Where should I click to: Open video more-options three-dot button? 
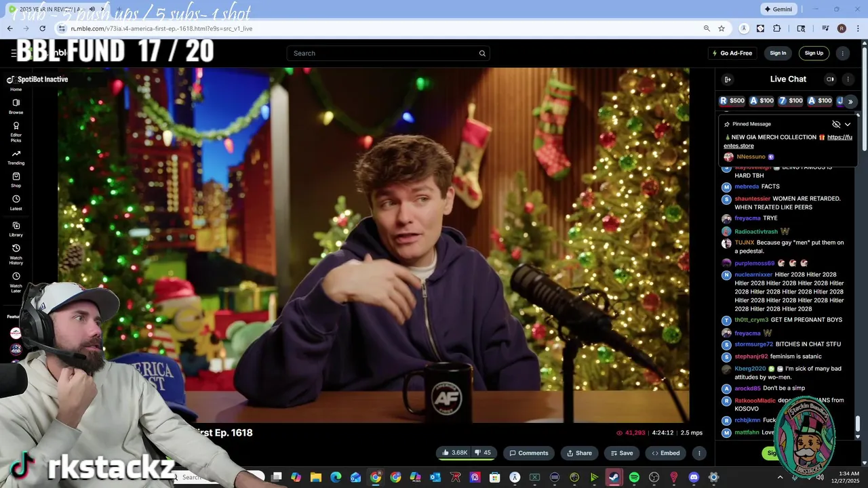pyautogui.click(x=698, y=453)
